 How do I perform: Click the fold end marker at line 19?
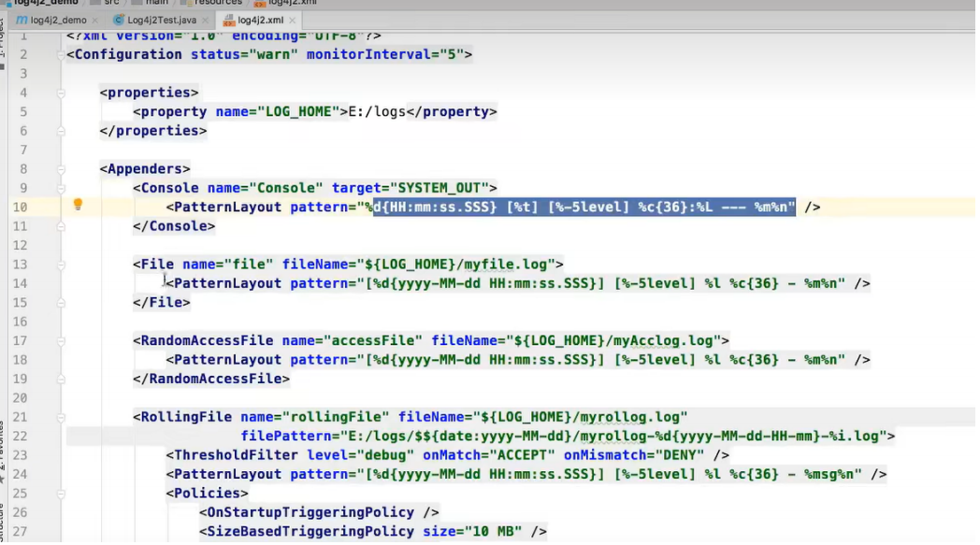point(61,380)
